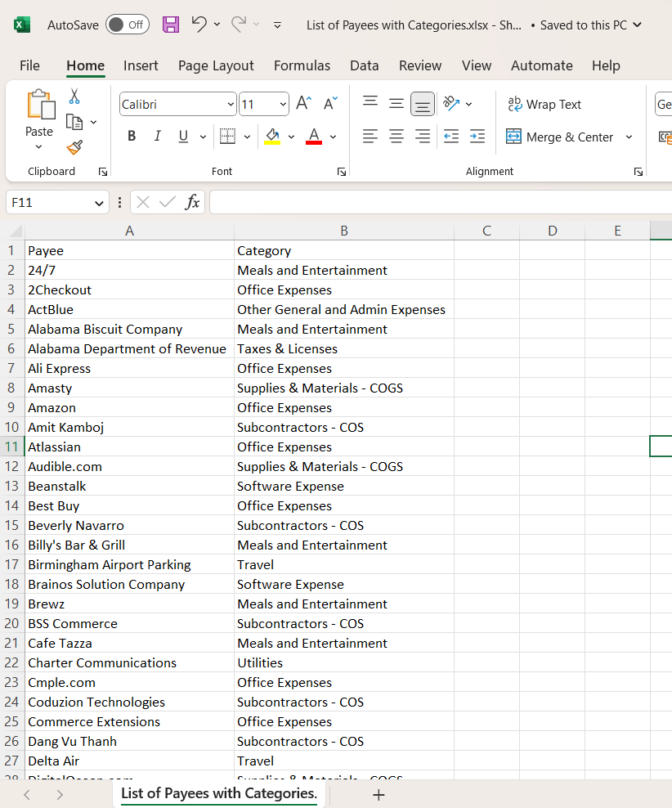672x808 pixels.
Task: Switch to the Data tab
Action: pos(364,65)
